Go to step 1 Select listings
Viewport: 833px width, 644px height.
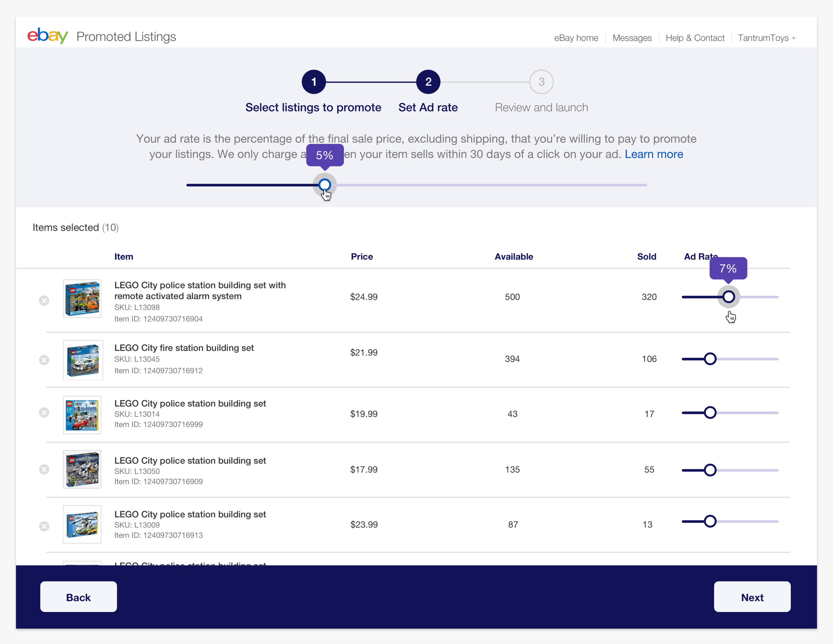(x=314, y=82)
